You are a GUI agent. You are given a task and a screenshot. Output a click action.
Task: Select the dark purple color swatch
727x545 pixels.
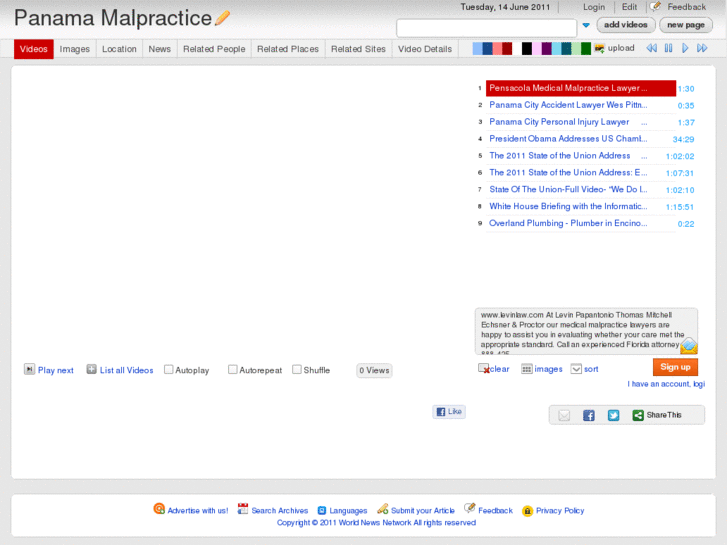(547, 48)
